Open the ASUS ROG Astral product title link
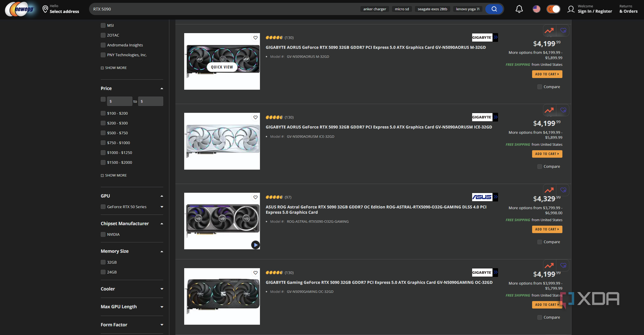 pyautogui.click(x=376, y=210)
